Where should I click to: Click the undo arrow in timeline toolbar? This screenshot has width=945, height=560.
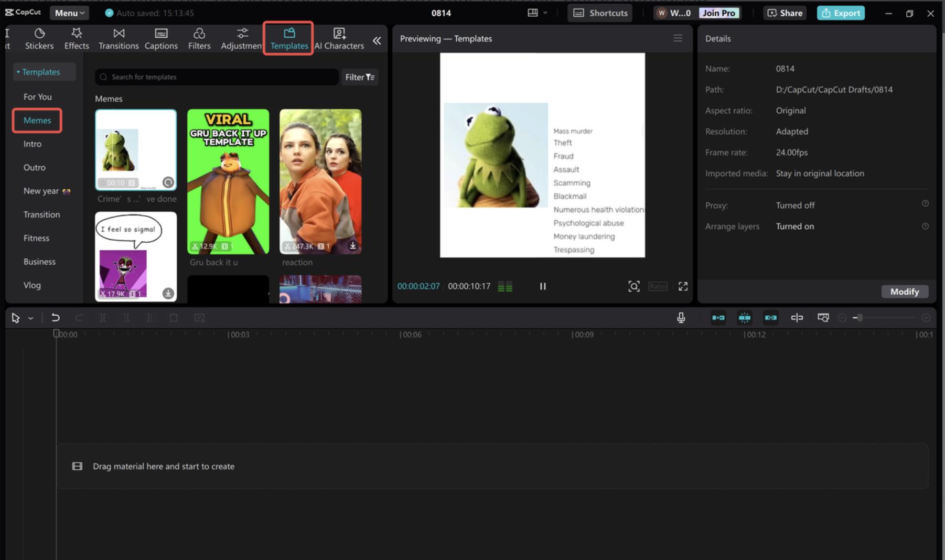[x=55, y=318]
